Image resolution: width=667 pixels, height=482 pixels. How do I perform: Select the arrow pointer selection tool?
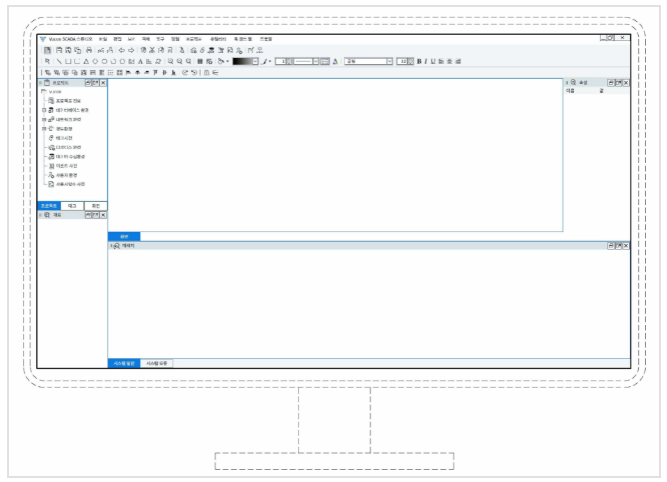[45, 61]
